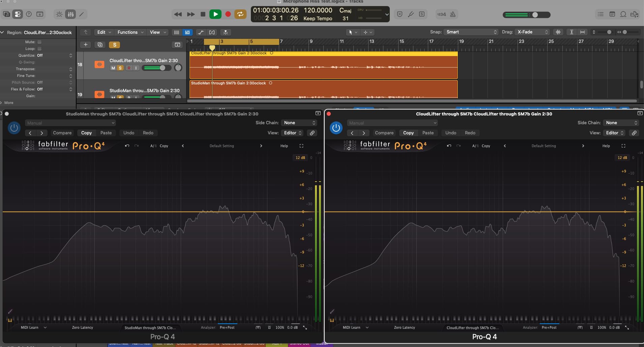Open the Help menu in the StudioMan Pro-Q window

click(284, 146)
